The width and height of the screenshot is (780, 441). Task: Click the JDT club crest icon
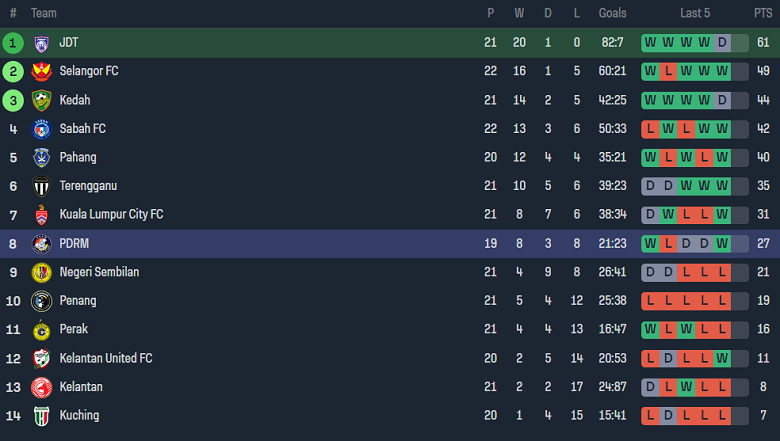point(41,43)
